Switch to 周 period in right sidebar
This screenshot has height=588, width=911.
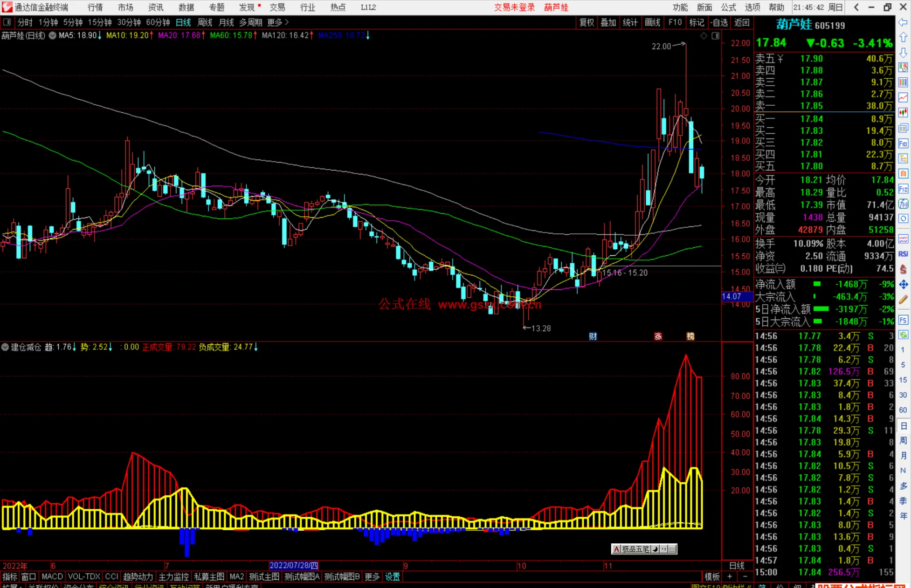903,441
